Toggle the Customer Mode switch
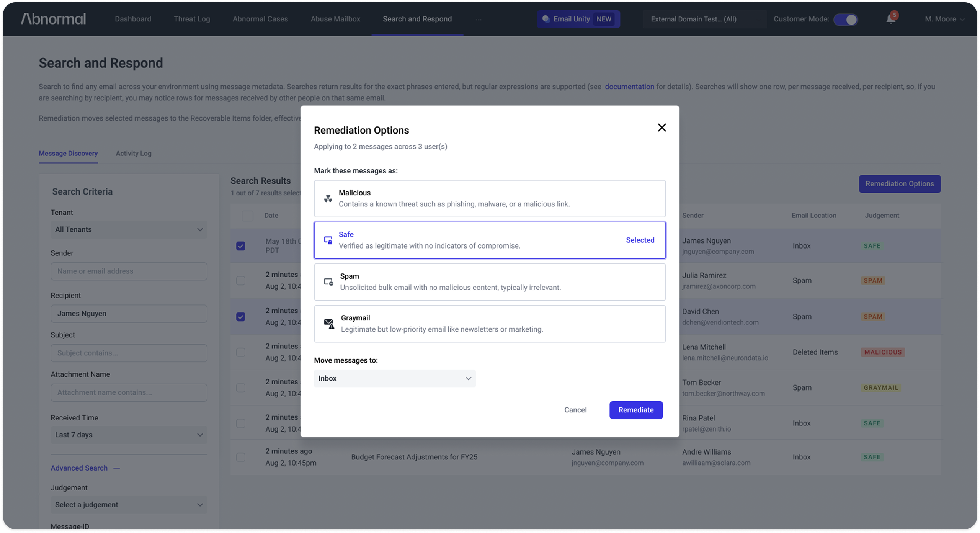 [846, 20]
